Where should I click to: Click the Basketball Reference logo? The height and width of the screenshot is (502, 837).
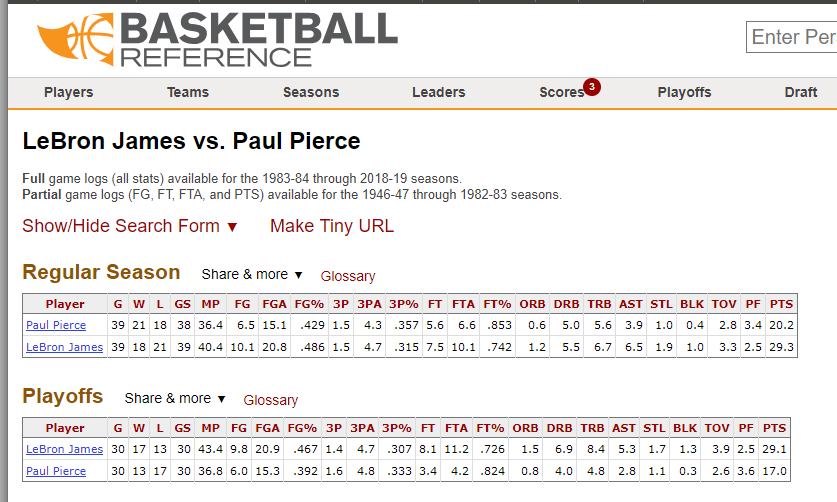coord(217,40)
